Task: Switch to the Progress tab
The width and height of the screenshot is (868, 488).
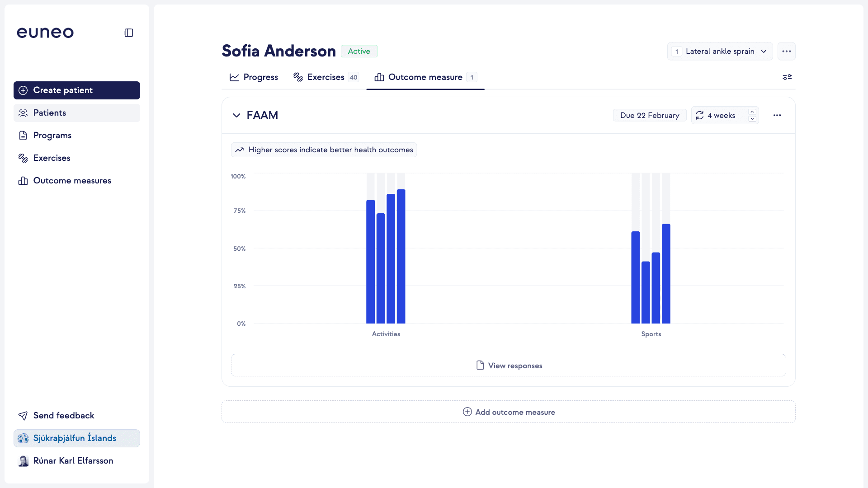Action: [x=254, y=77]
